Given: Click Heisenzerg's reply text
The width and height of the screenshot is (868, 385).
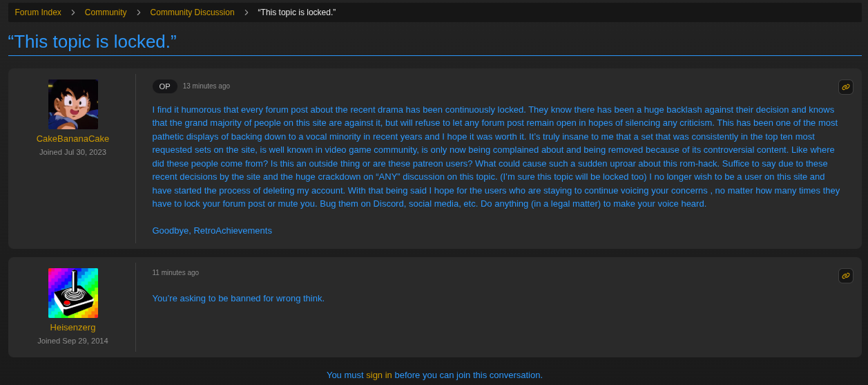Looking at the screenshot, I should point(238,298).
